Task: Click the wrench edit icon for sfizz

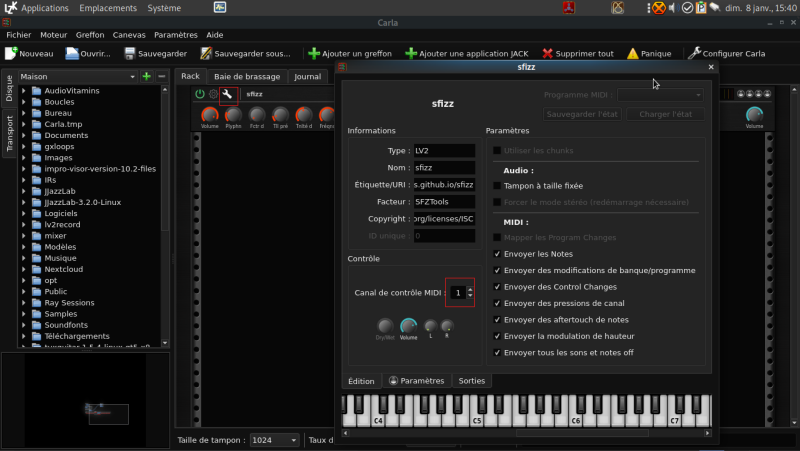Action: [228, 94]
